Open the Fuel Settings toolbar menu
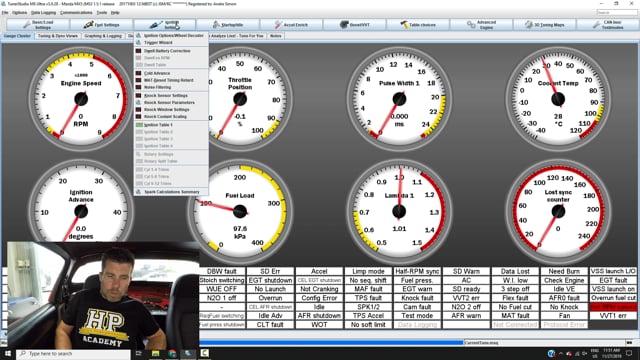The height and width of the screenshot is (360, 640). pos(102,24)
